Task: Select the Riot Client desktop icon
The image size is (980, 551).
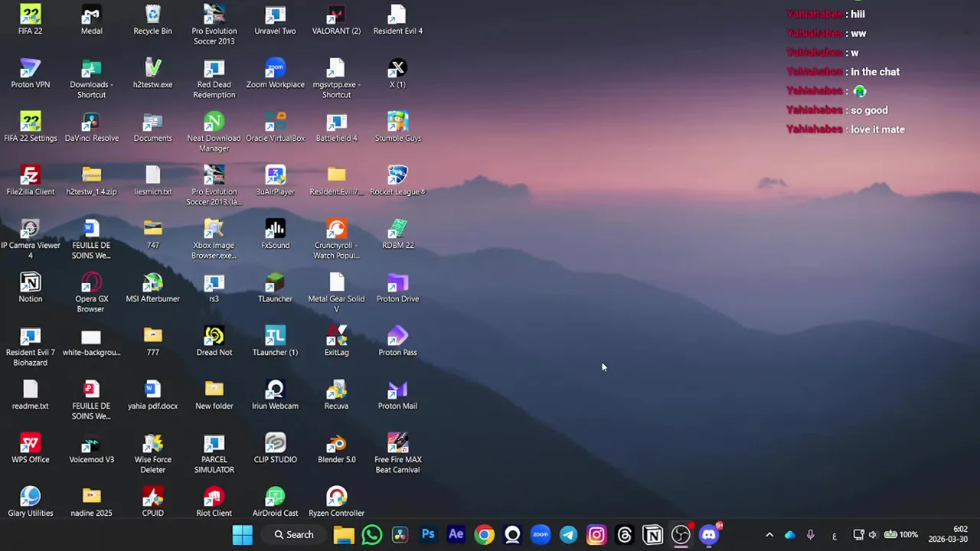Action: tap(214, 502)
